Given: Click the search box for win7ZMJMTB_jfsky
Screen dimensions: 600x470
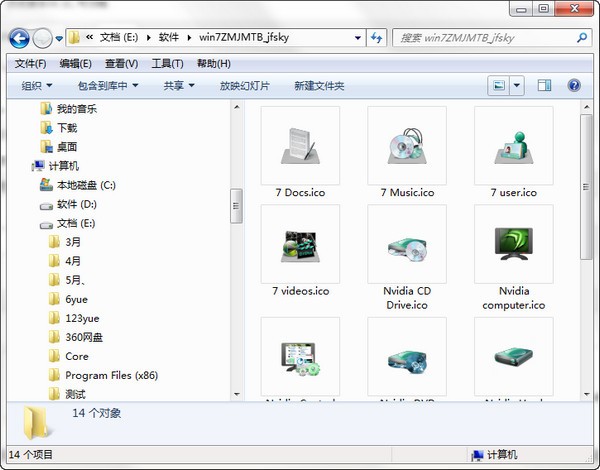Looking at the screenshot, I should click(x=493, y=38).
